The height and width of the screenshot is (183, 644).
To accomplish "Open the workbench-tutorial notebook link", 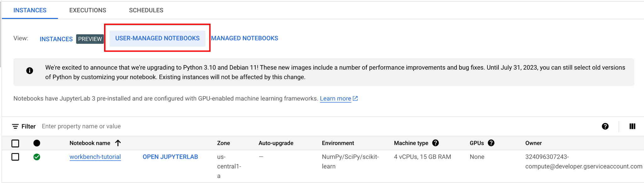I will (x=95, y=157).
